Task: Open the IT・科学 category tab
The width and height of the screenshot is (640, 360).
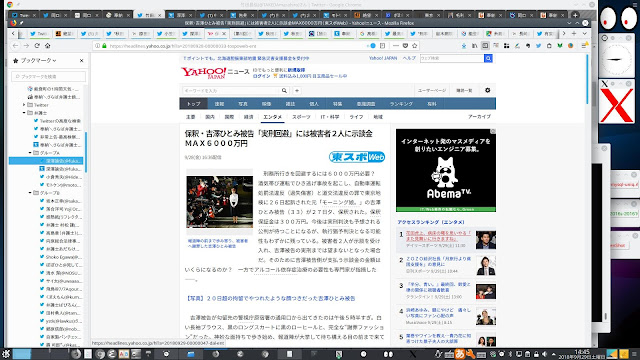Action: [x=330, y=117]
